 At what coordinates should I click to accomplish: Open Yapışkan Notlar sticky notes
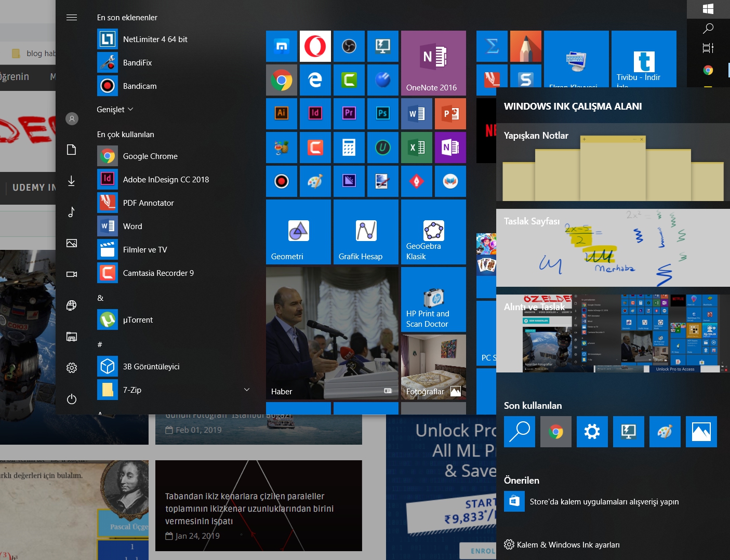point(613,162)
